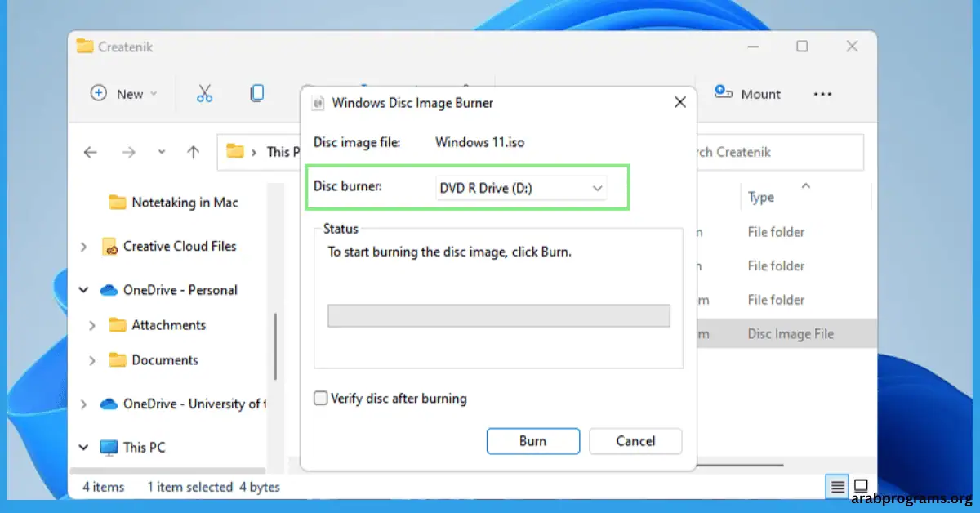This screenshot has height=513, width=980.
Task: Click Windows 11.iso file name text
Action: (x=480, y=142)
